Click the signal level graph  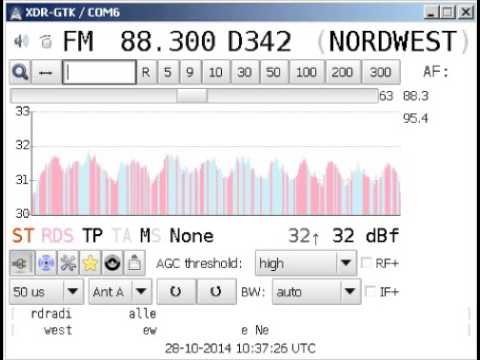(216, 163)
